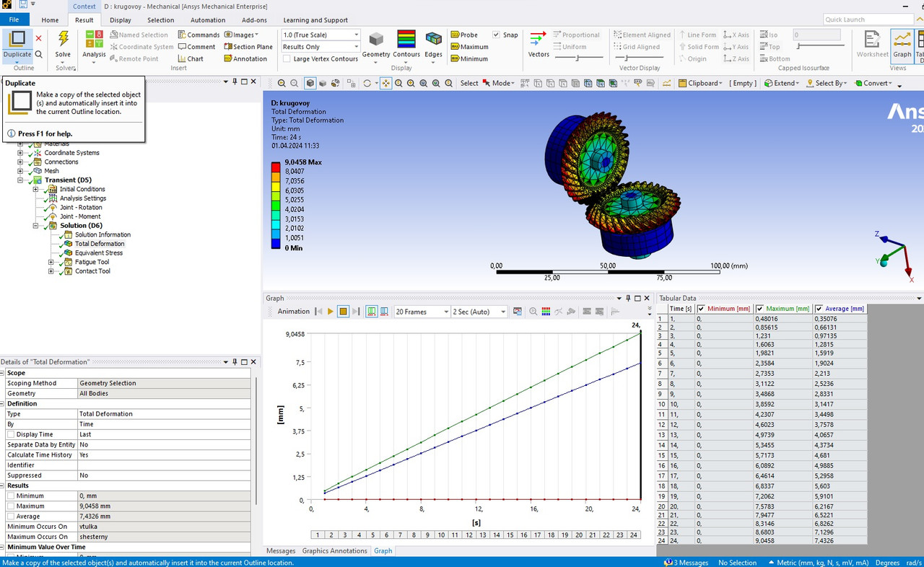Switch to the Selection ribbon tab
The image size is (924, 567).
tap(160, 20)
